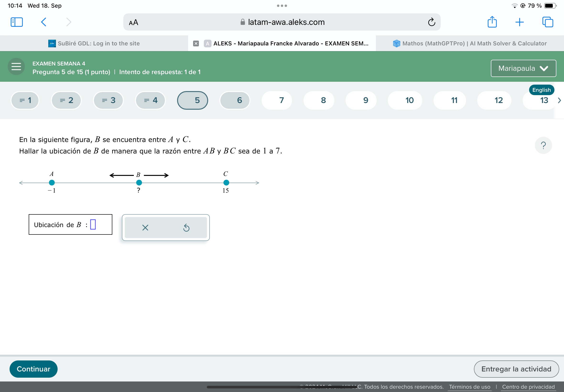Open the Safari share sheet

tap(492, 22)
